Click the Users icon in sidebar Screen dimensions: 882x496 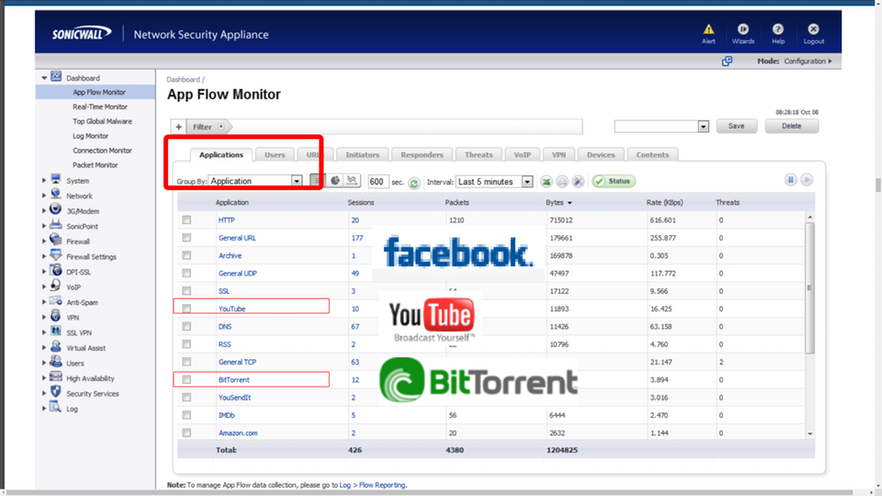click(x=56, y=362)
